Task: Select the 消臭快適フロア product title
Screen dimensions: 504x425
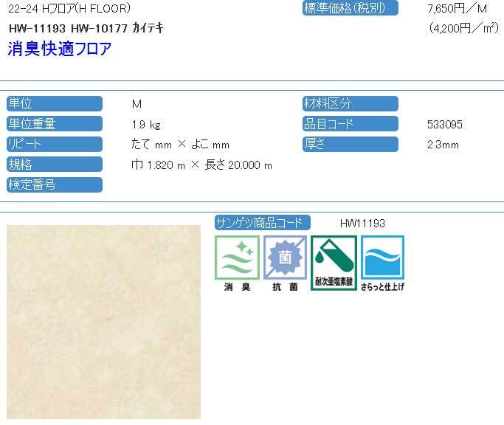Action: (60, 49)
